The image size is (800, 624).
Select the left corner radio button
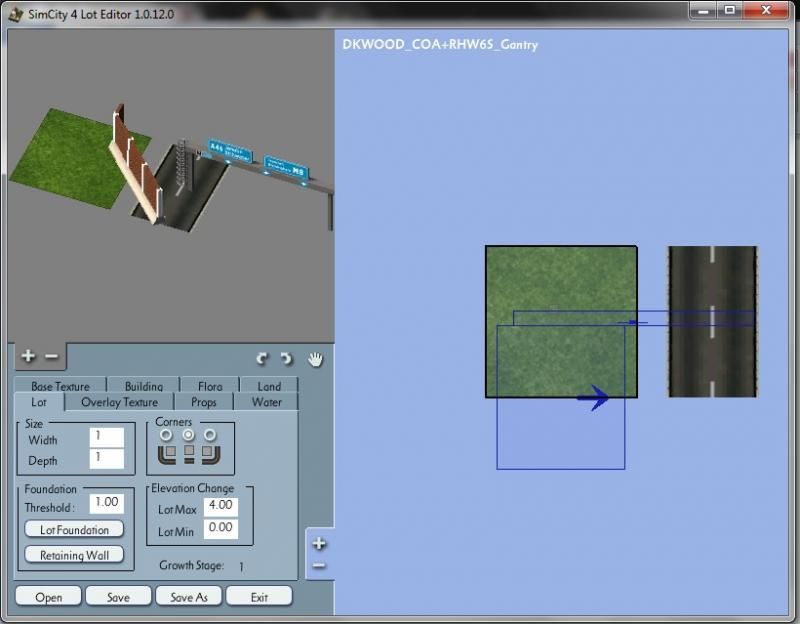click(x=166, y=435)
